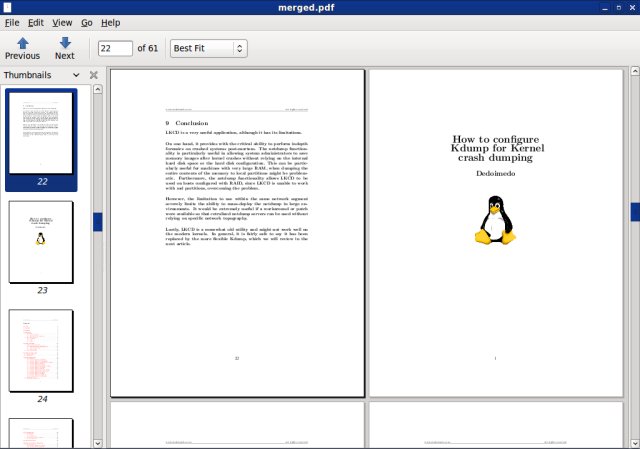Click the 'How to configure Kdump' title text
This screenshot has height=449, width=640.
[497, 148]
